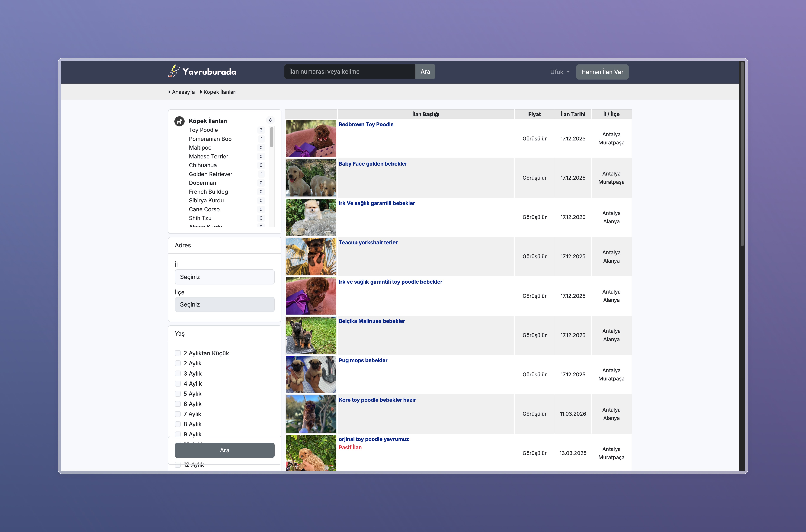Select Golden Retriever category
The image size is (806, 532).
click(210, 174)
